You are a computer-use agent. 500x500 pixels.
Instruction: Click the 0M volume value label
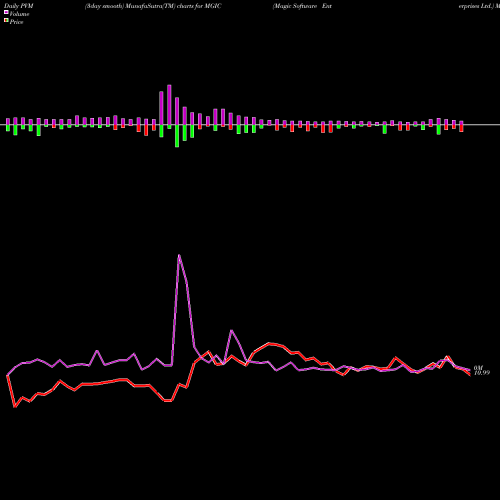click(478, 368)
